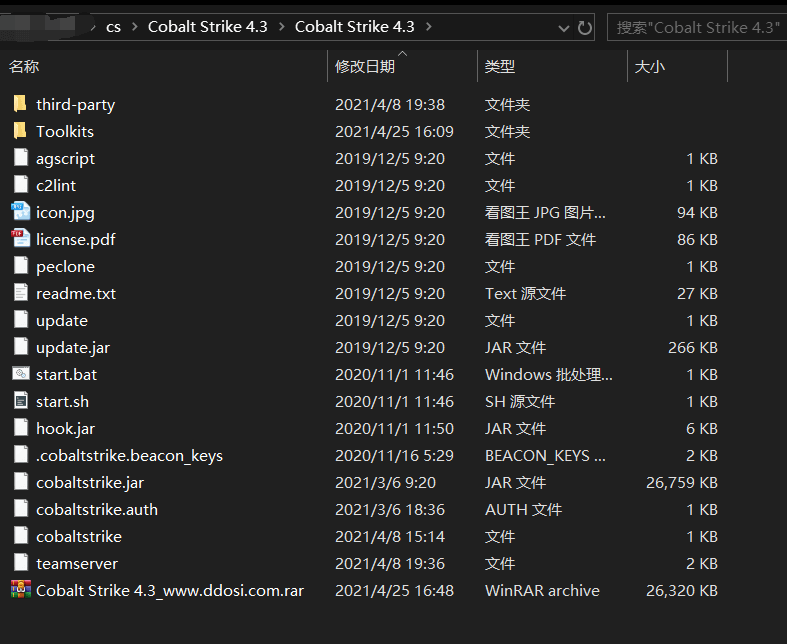Image resolution: width=787 pixels, height=644 pixels.
Task: Select the 'icon.jpg' file name
Action: (x=65, y=213)
